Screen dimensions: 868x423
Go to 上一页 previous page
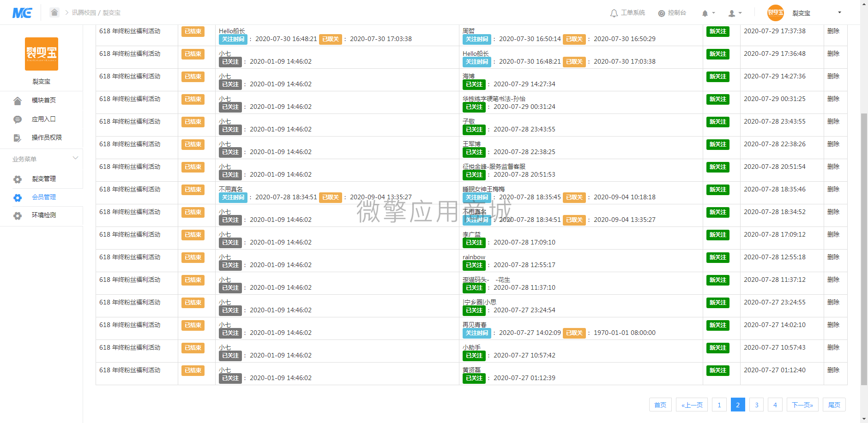tap(692, 405)
